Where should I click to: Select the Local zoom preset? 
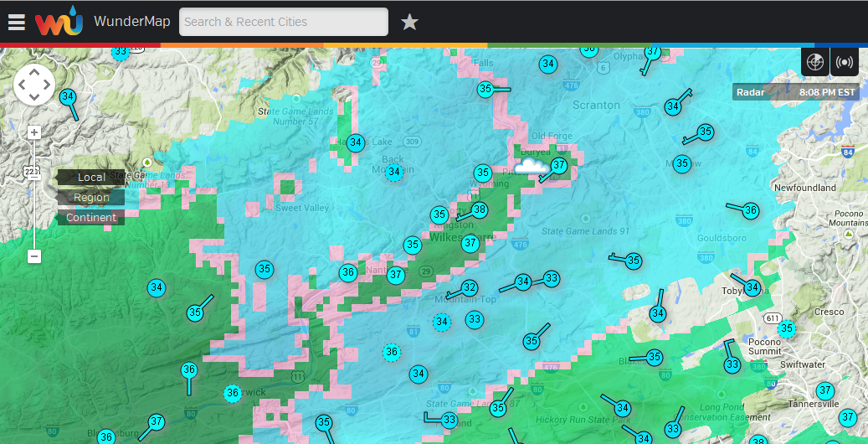click(x=91, y=177)
